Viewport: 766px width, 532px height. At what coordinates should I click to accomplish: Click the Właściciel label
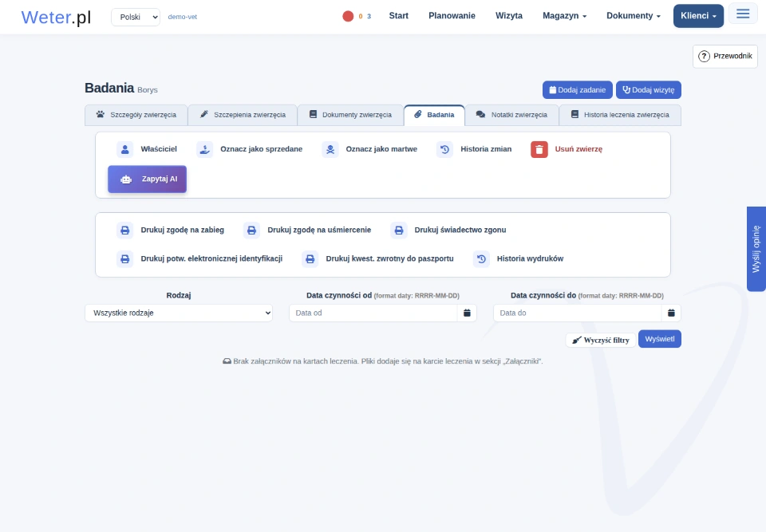(x=159, y=149)
